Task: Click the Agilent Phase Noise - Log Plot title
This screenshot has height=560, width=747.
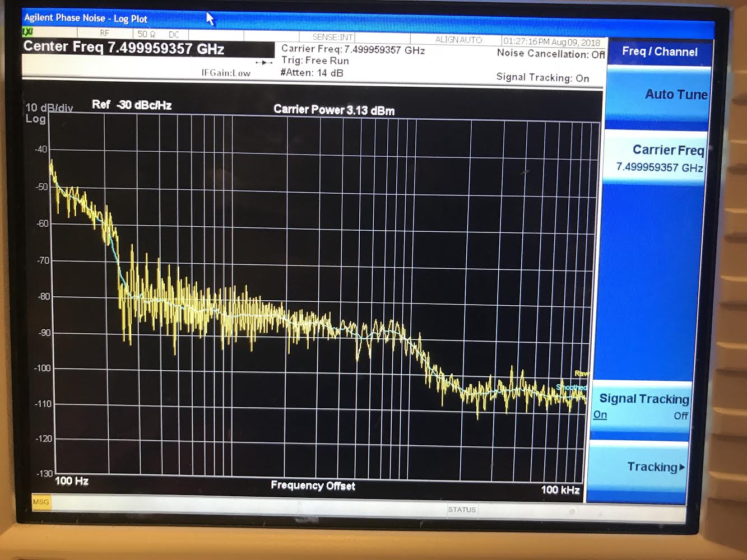Action: pyautogui.click(x=86, y=18)
